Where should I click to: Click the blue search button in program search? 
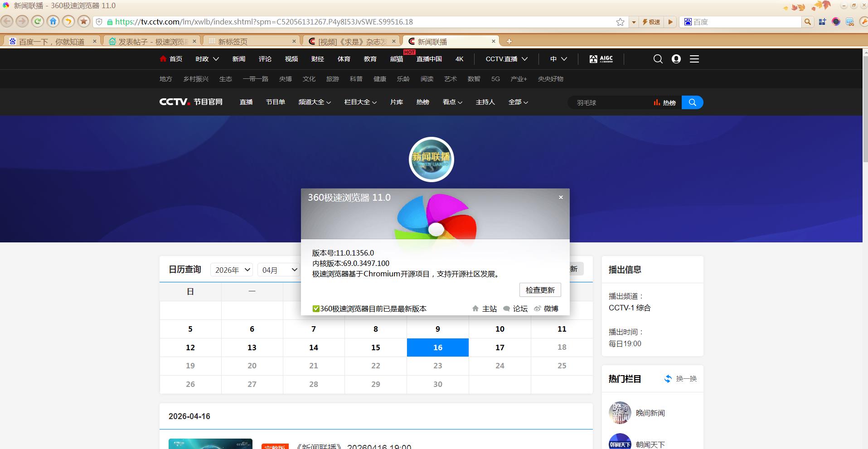[692, 102]
